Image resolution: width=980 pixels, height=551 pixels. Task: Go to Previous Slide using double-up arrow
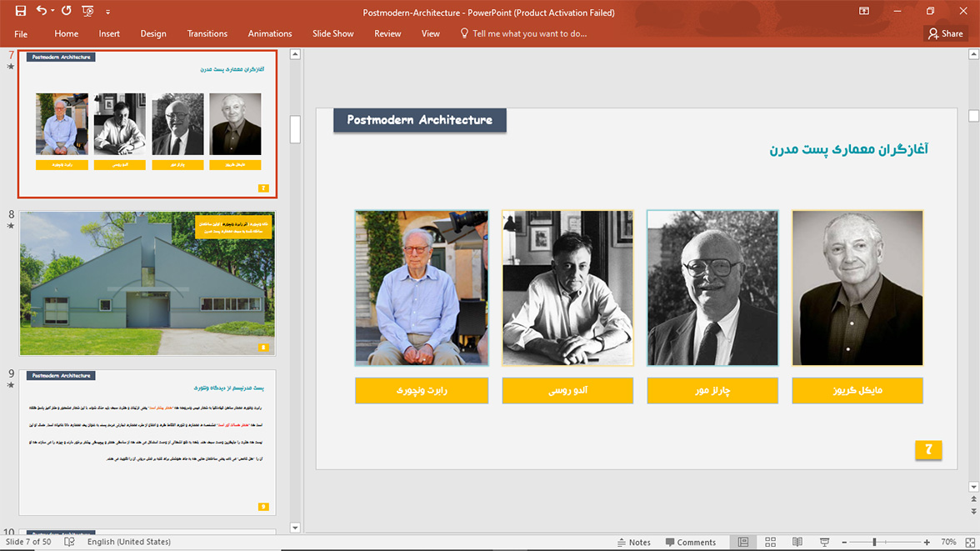pyautogui.click(x=973, y=499)
